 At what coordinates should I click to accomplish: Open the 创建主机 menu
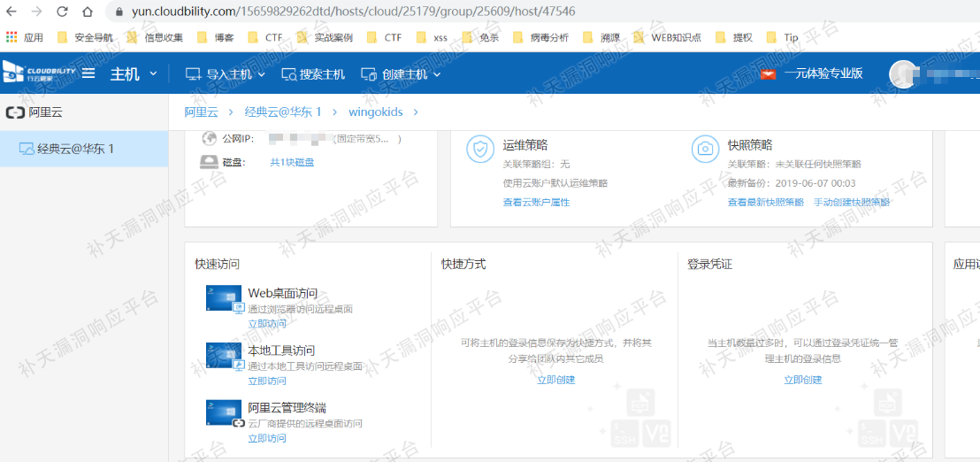(402, 73)
